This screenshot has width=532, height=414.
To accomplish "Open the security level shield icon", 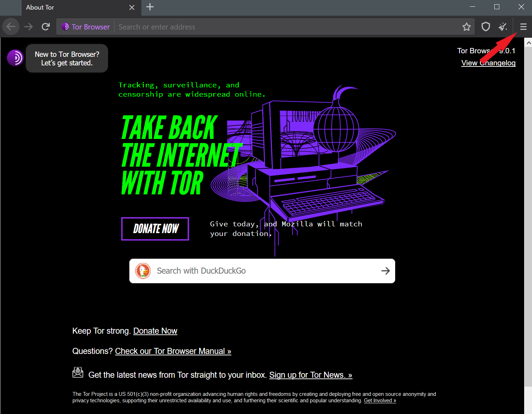I will [485, 27].
